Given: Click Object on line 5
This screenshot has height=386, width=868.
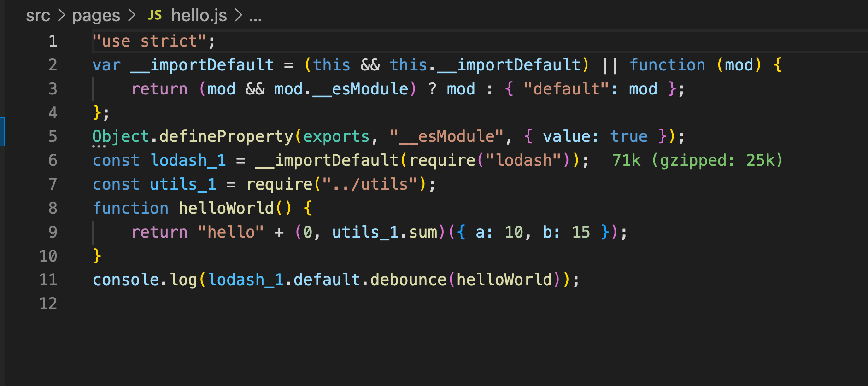Looking at the screenshot, I should point(121,136).
